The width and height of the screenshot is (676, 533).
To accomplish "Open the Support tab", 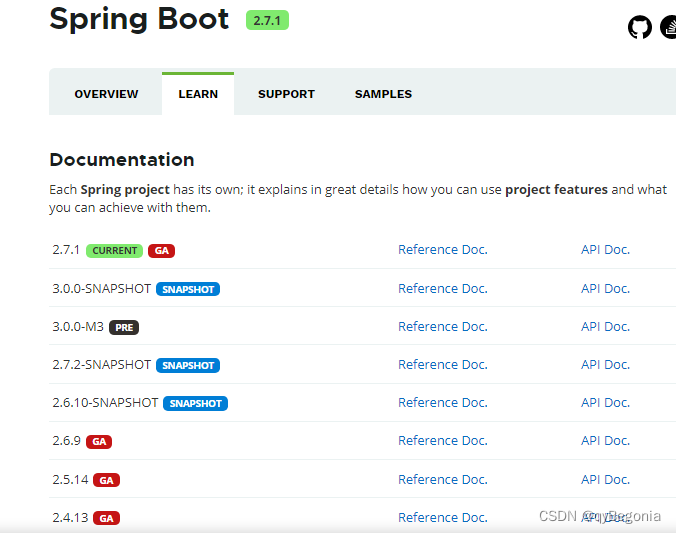I will 286,94.
